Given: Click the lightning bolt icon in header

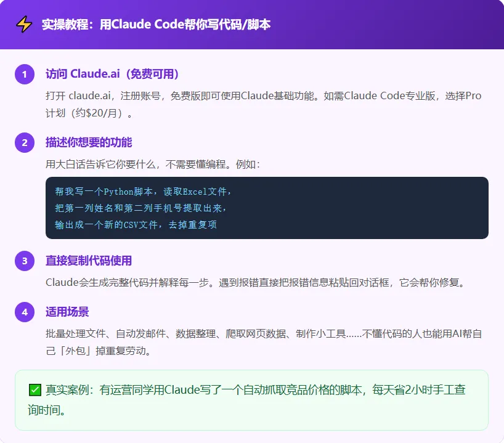Looking at the screenshot, I should [x=24, y=25].
